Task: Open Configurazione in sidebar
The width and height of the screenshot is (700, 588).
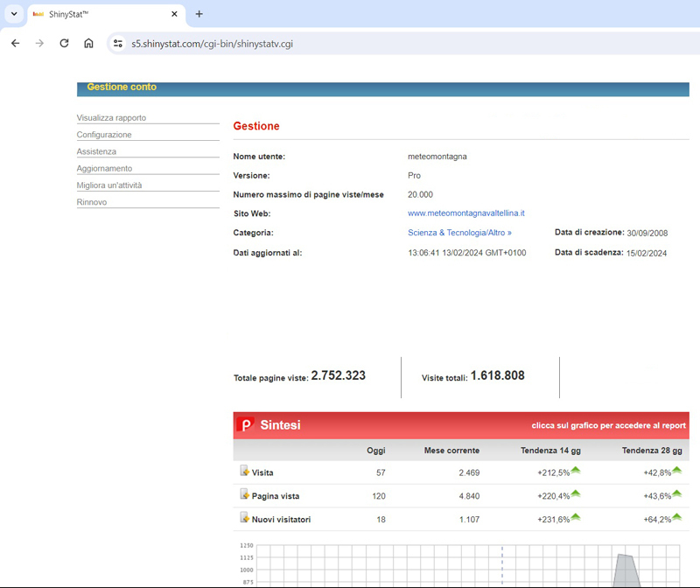Action: tap(104, 135)
